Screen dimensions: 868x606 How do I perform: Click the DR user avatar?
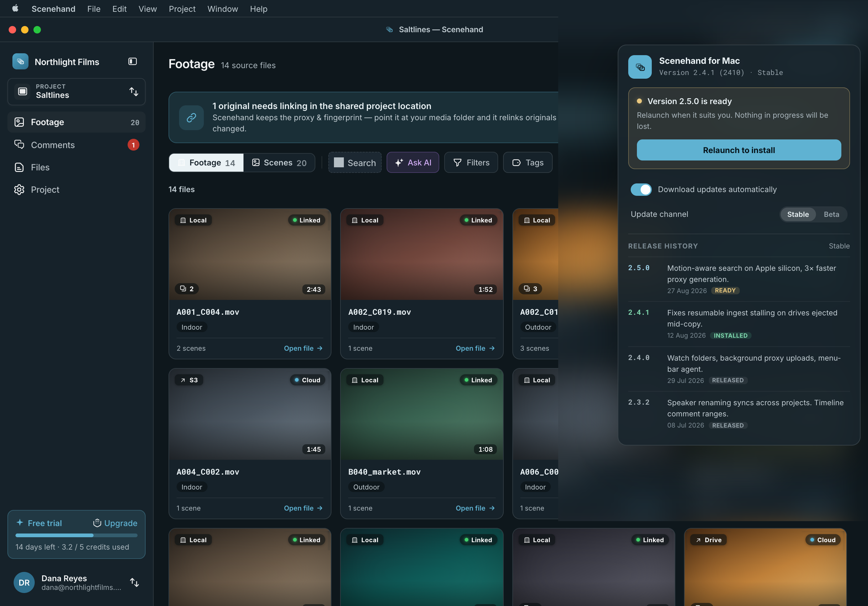click(24, 582)
